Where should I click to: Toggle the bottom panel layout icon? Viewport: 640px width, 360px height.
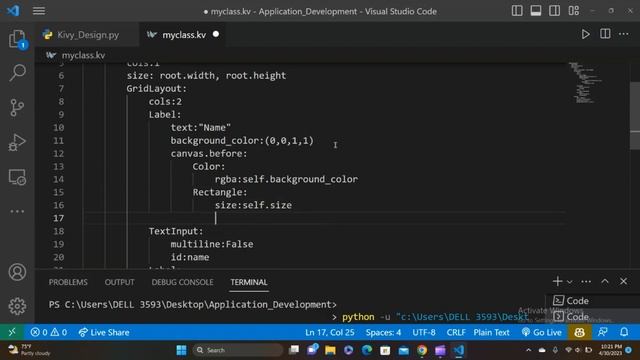536,11
